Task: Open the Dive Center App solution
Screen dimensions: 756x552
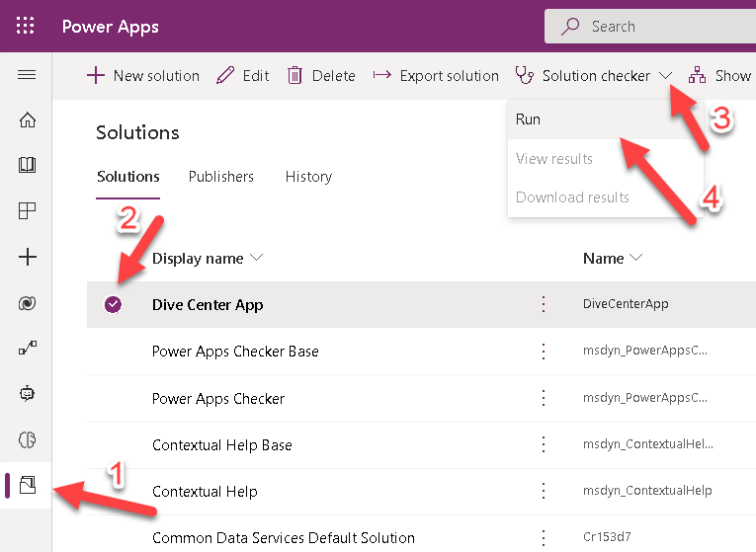Action: pos(208,305)
